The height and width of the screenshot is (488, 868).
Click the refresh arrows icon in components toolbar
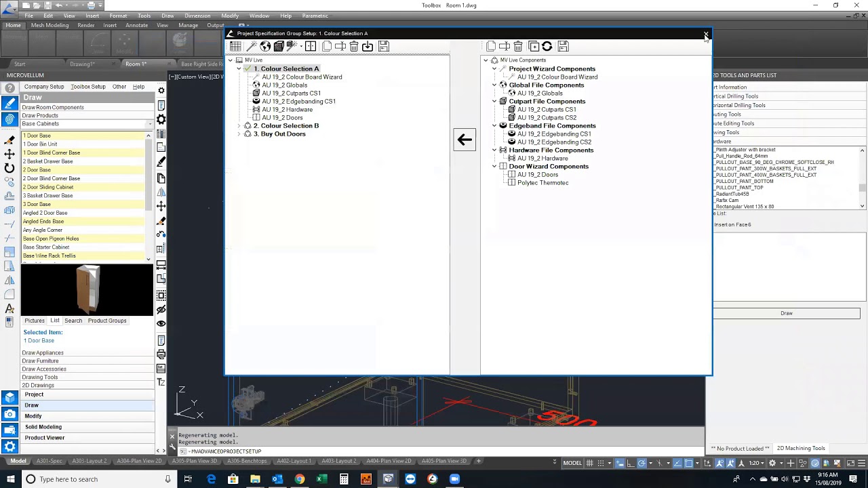(x=547, y=46)
